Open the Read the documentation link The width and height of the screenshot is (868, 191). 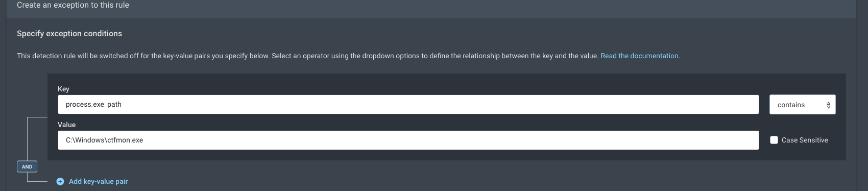click(639, 56)
